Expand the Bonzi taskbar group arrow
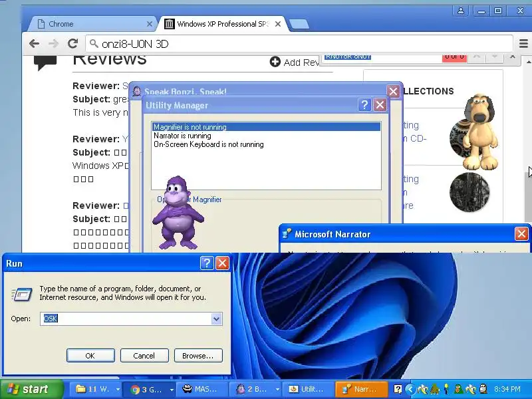The width and height of the screenshot is (532, 399). tap(277, 389)
